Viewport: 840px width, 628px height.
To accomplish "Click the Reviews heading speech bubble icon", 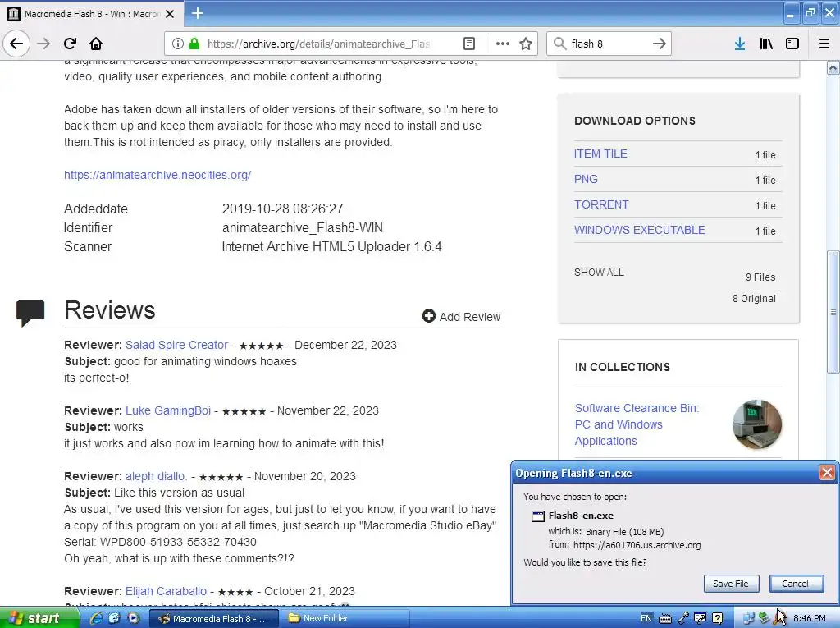I will point(30,313).
